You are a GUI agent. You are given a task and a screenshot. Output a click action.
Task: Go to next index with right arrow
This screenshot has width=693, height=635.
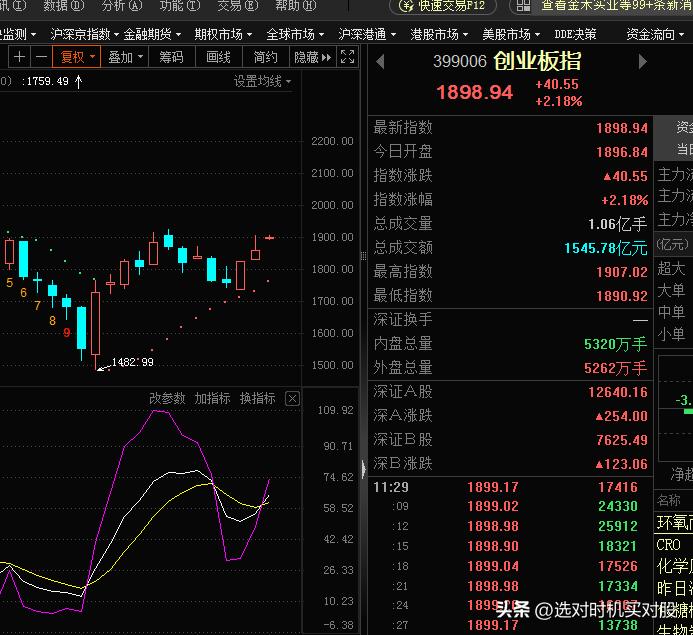point(643,61)
